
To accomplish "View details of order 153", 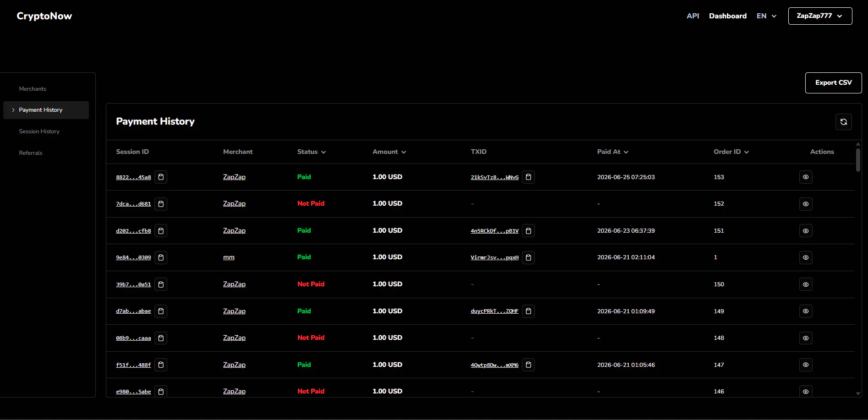I will pyautogui.click(x=806, y=177).
